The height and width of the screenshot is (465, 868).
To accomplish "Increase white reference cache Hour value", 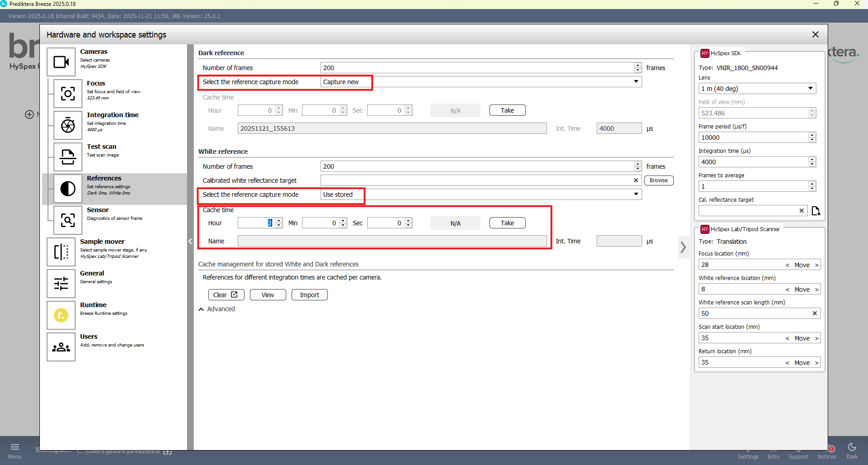I will [x=279, y=220].
